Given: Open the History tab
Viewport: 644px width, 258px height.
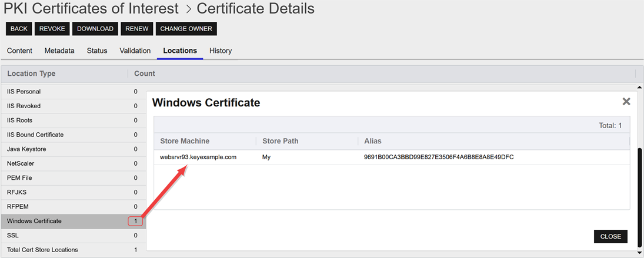Looking at the screenshot, I should (221, 51).
